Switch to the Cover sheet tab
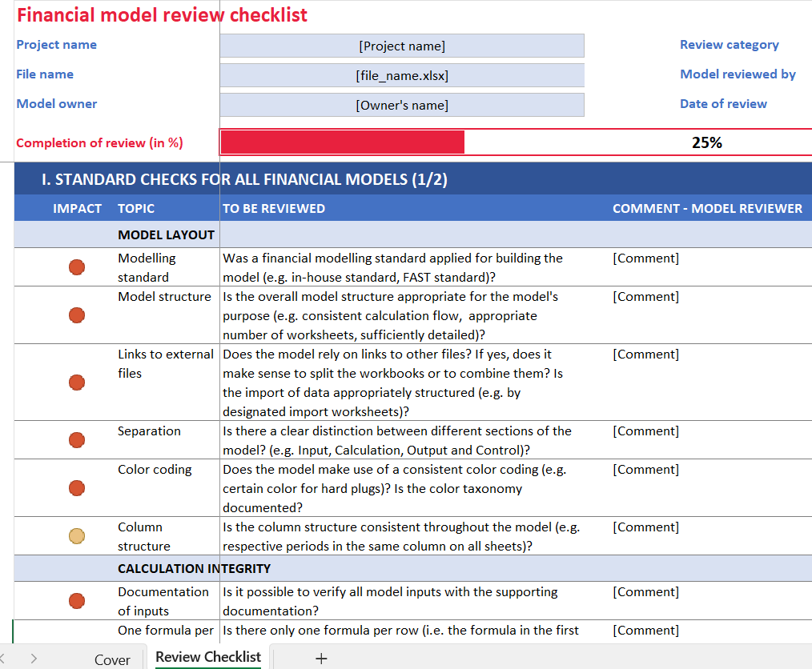Image resolution: width=812 pixels, height=669 pixels. click(x=112, y=659)
